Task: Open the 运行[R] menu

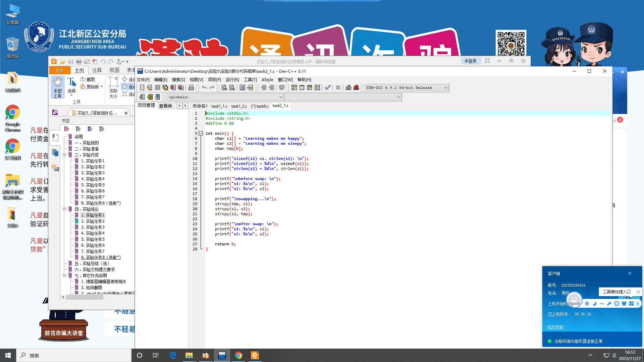Action: pos(232,80)
